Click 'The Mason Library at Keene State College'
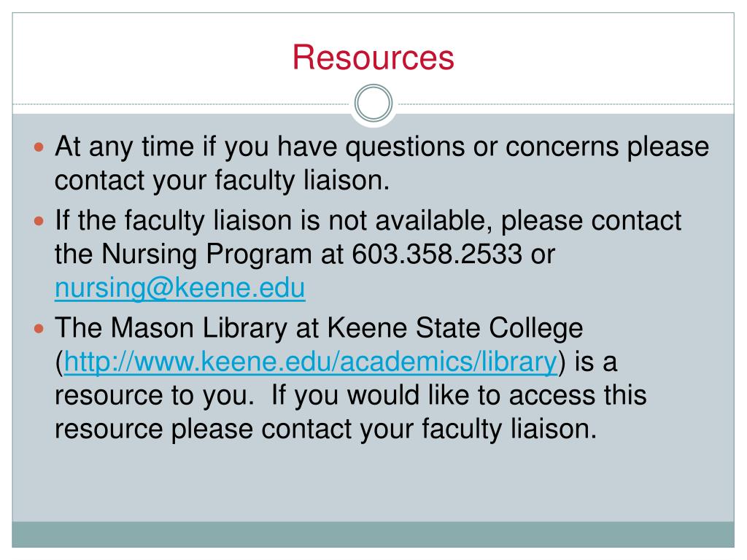Image resolution: width=747 pixels, height=560 pixels. click(319, 328)
